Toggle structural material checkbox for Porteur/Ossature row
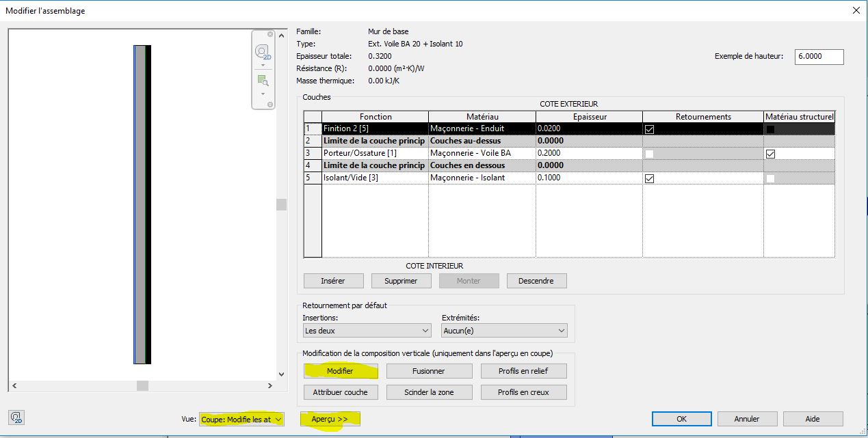Screen dimensions: 868x438 tap(771, 154)
